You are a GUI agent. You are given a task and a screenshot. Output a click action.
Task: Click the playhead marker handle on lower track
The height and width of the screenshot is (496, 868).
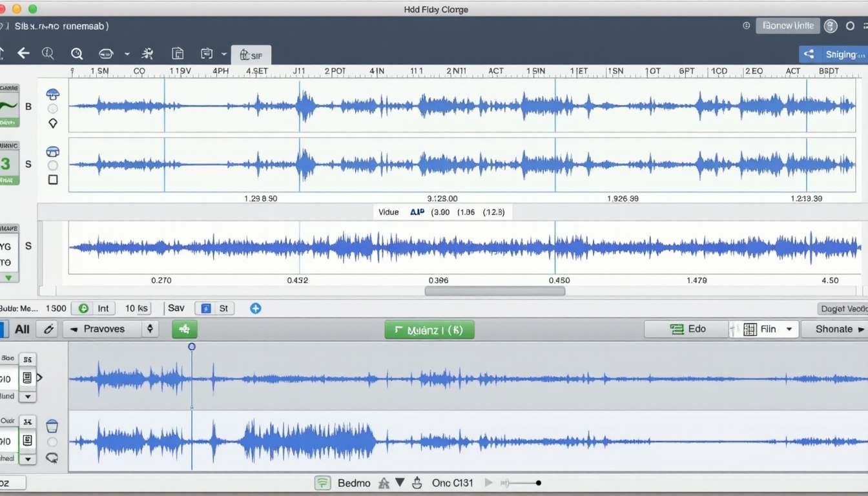192,347
